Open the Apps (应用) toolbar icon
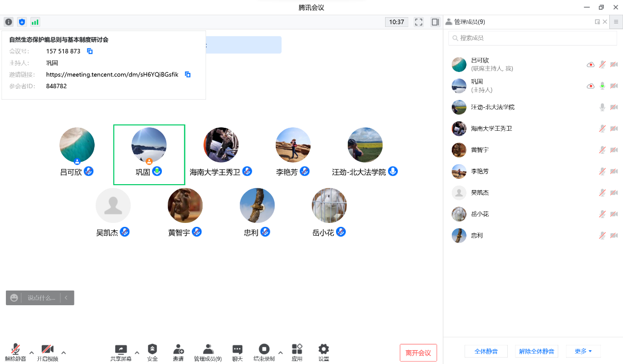This screenshot has height=364, width=623. coord(297,352)
